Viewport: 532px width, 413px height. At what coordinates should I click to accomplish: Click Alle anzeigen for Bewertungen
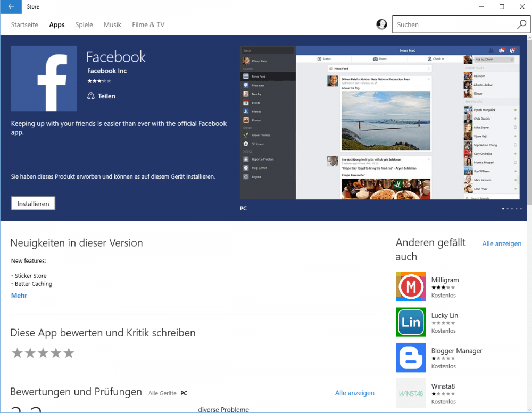coord(354,393)
